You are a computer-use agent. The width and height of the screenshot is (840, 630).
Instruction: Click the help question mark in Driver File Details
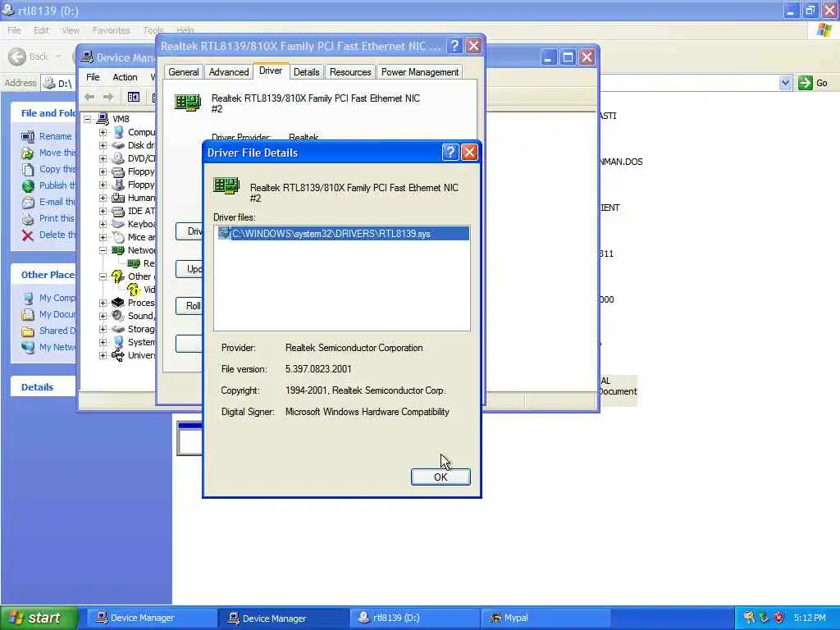tap(450, 153)
